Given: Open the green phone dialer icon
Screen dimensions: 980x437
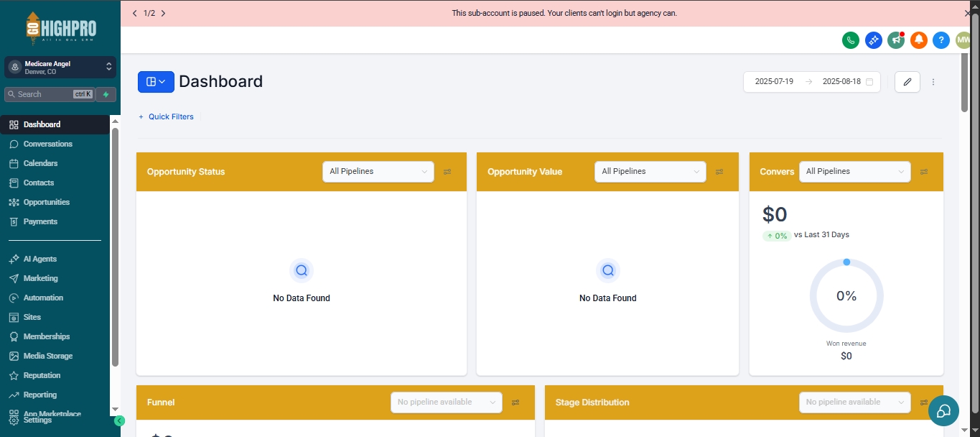Looking at the screenshot, I should click(x=851, y=40).
